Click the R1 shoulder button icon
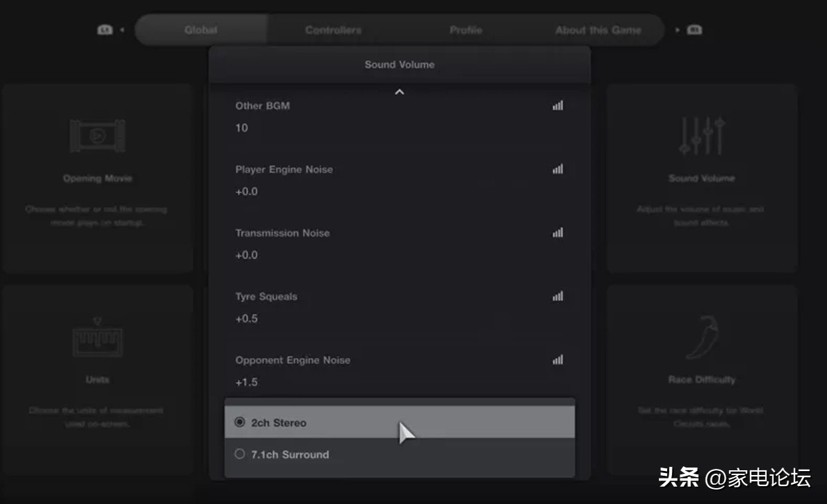The image size is (827, 504). coord(694,30)
